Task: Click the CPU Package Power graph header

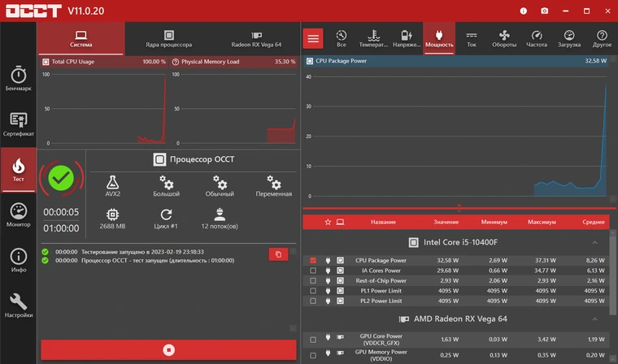Action: click(x=457, y=61)
